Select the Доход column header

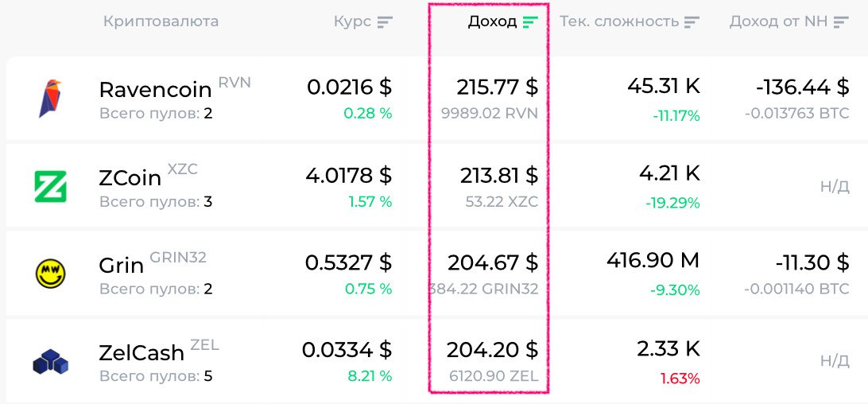492,21
